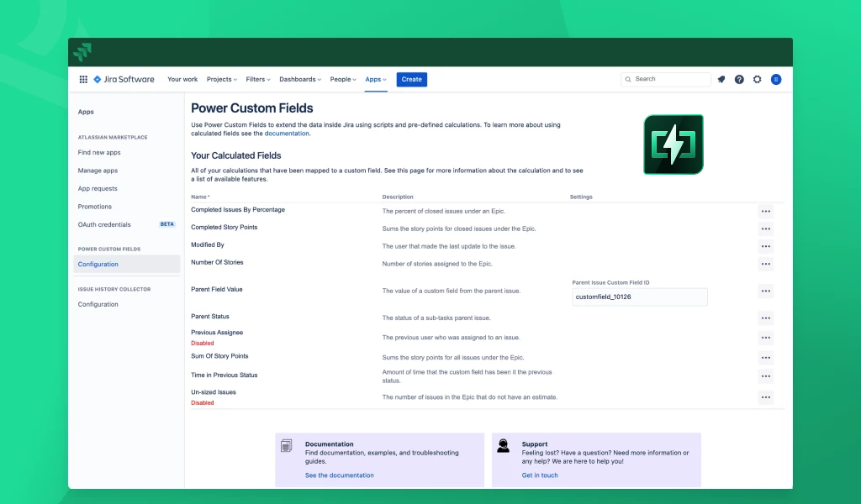
Task: Open more options for Time in Previous Status
Action: click(765, 376)
